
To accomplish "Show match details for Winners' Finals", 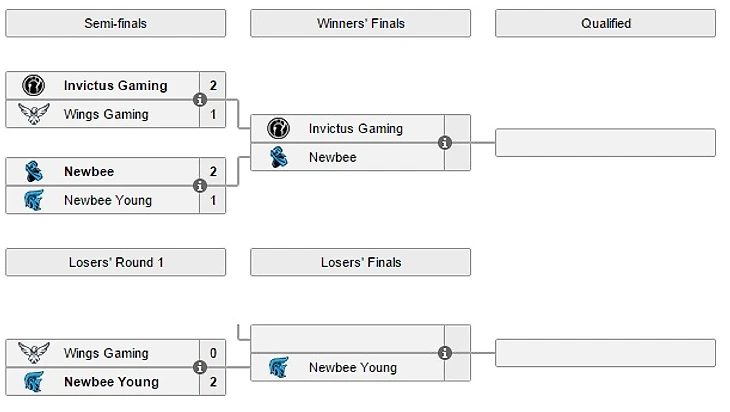I will coord(445,143).
